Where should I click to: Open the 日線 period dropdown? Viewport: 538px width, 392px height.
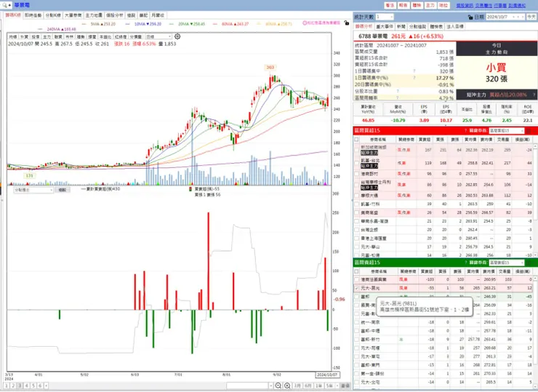158,37
